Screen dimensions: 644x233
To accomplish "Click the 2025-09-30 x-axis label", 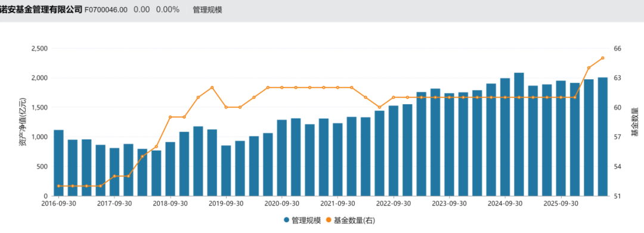I will point(561,203).
